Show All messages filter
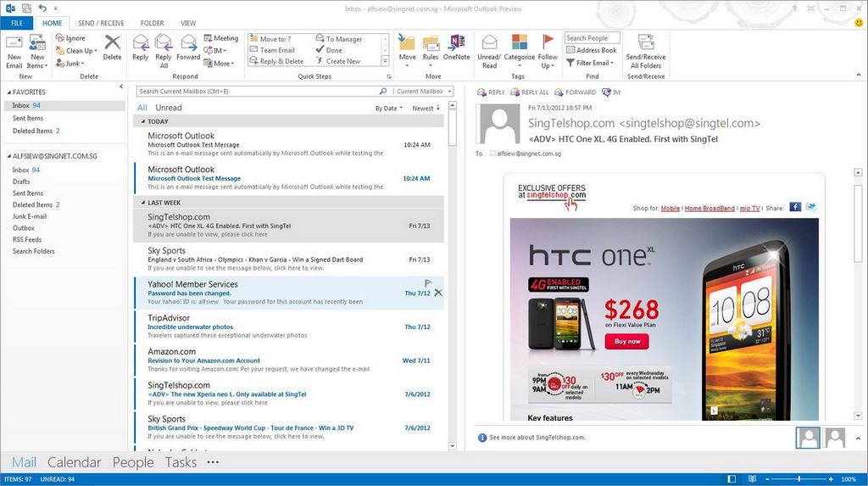 [142, 108]
